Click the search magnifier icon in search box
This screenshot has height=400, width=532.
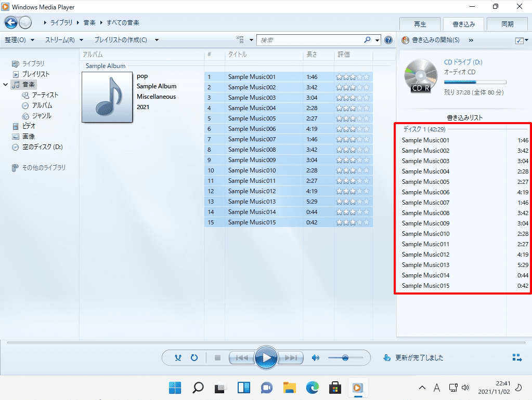click(x=367, y=40)
